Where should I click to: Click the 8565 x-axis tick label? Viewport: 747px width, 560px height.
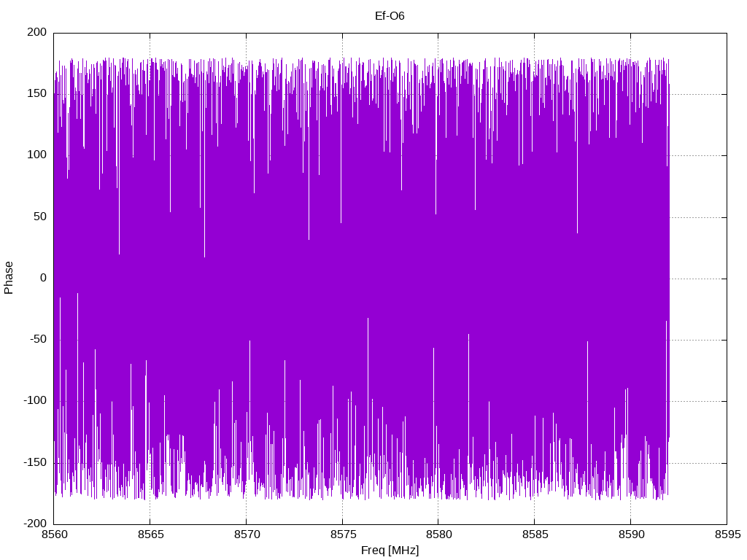coord(150,534)
